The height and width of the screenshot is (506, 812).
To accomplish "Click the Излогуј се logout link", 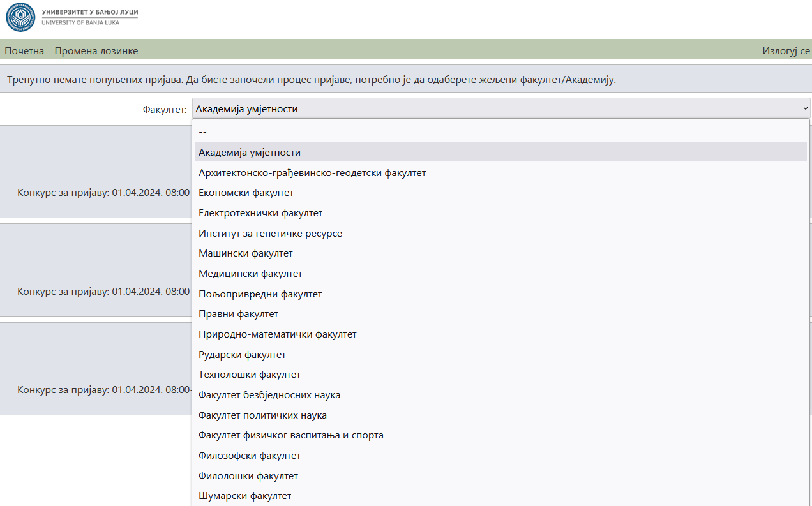I will click(x=786, y=51).
